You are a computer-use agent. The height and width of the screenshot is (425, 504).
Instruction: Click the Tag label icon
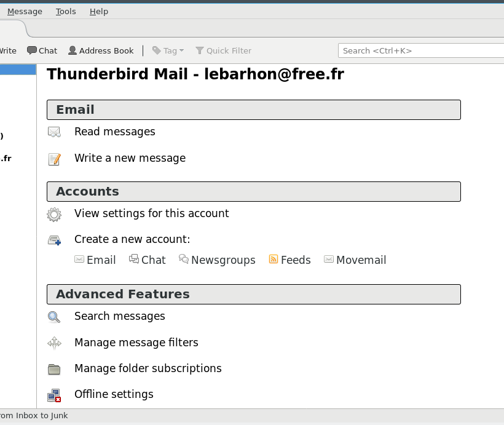pyautogui.click(x=157, y=50)
